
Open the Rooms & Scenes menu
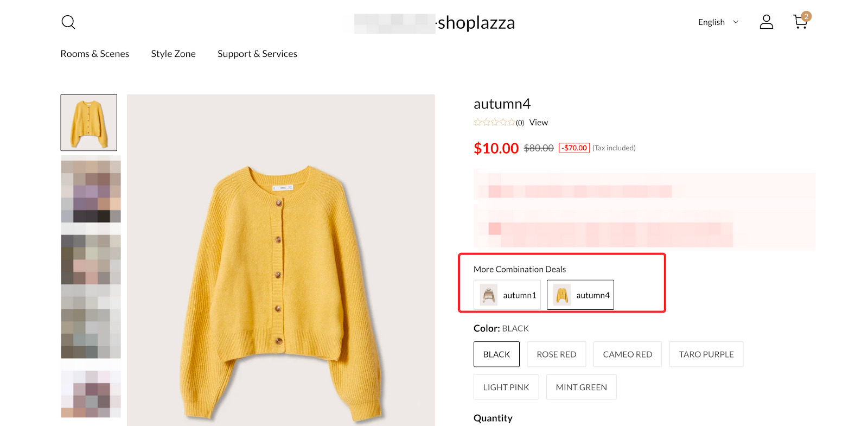coord(95,54)
